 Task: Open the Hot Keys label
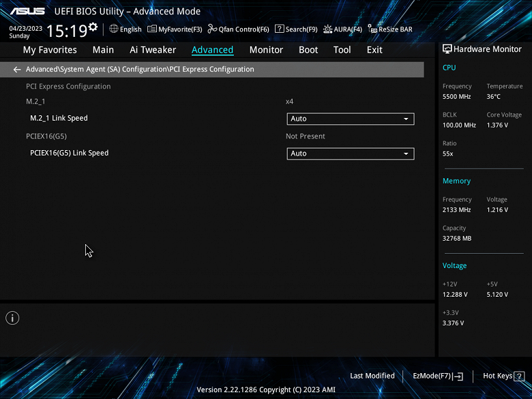pyautogui.click(x=497, y=376)
